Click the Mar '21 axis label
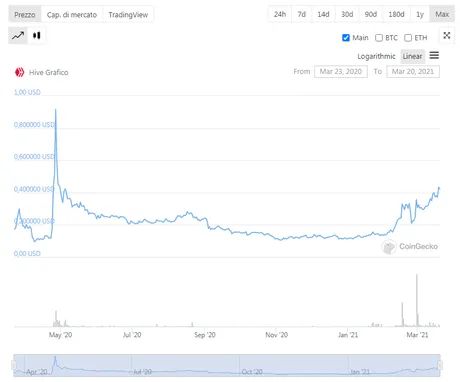460x382 pixels. (x=417, y=335)
